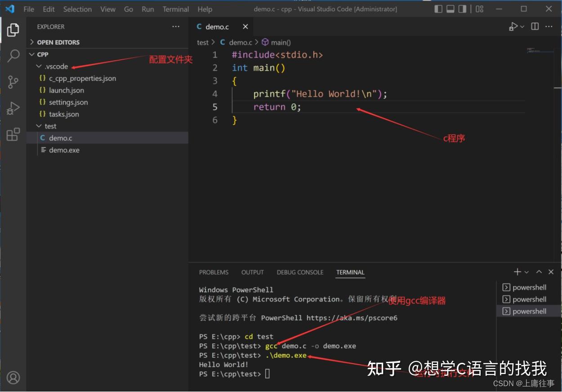The width and height of the screenshot is (562, 392).
Task: Click the Accounts icon in the activity bar
Action: [x=13, y=378]
